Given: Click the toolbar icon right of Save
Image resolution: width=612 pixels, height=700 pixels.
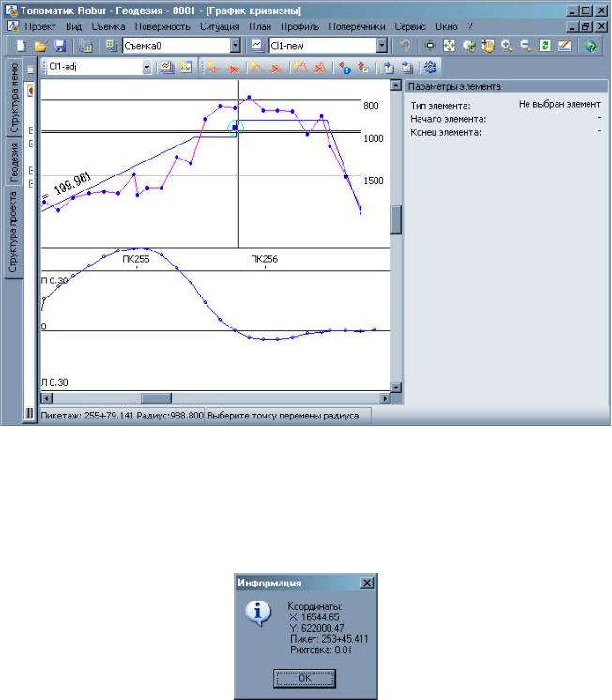Looking at the screenshot, I should 85,46.
